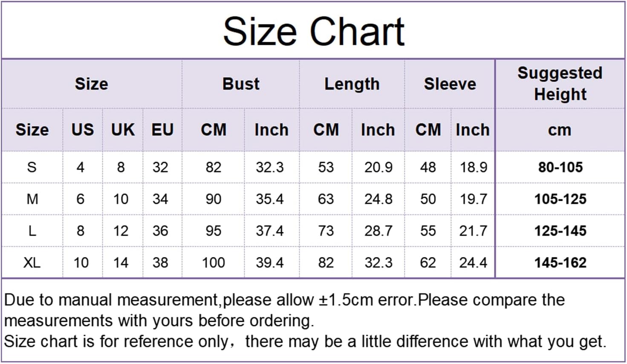Select the M size row label
Image resolution: width=627 pixels, height=364 pixels.
(x=32, y=199)
